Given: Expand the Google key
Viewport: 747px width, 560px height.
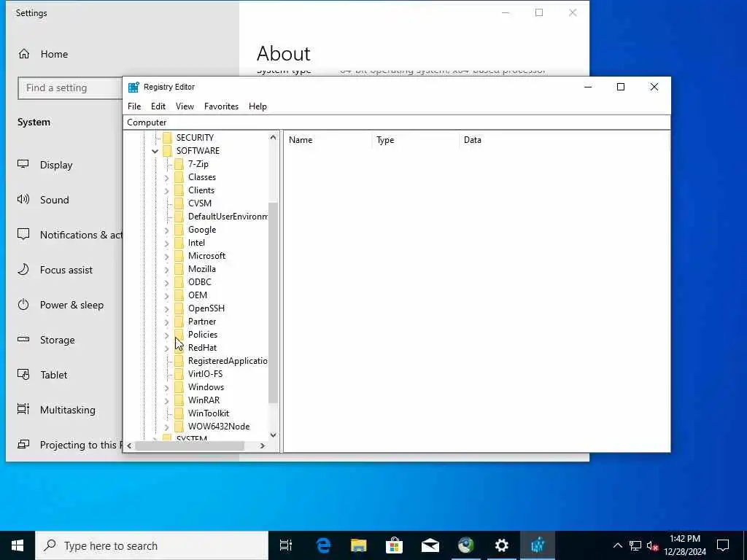Looking at the screenshot, I should 166,230.
